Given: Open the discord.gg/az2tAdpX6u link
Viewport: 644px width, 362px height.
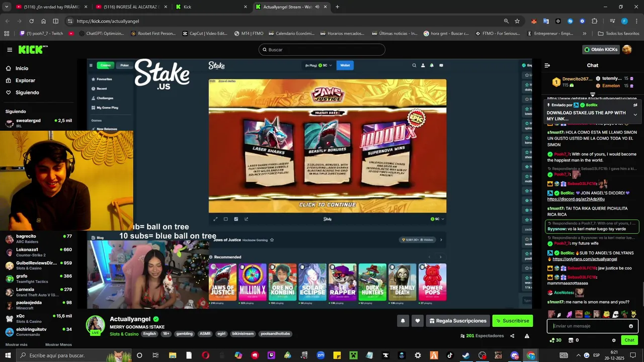Looking at the screenshot, I should coord(576,199).
